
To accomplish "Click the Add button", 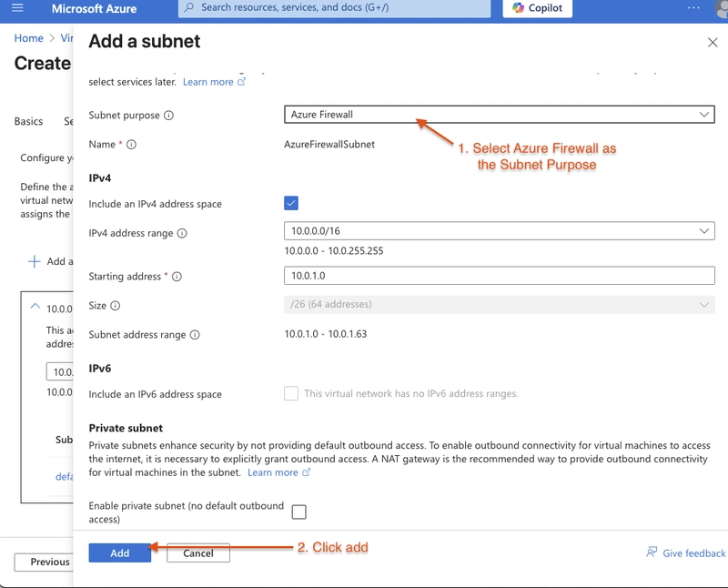I will (120, 553).
